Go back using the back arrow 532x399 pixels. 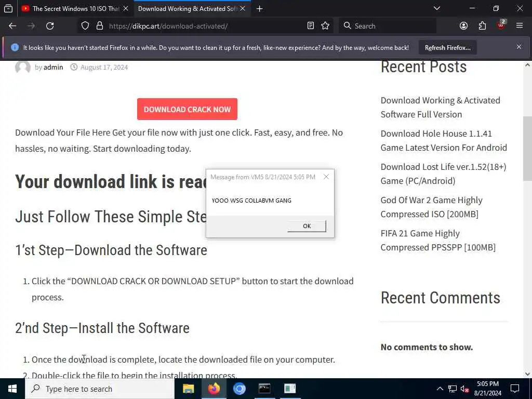12,26
